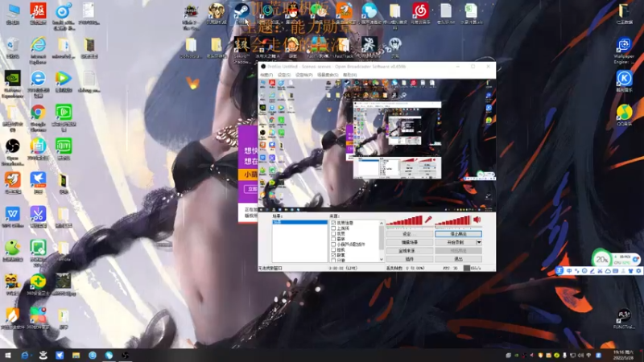The width and height of the screenshot is (644, 362).
Task: Click the 停止串流 stop streaming button
Action: coord(458,233)
